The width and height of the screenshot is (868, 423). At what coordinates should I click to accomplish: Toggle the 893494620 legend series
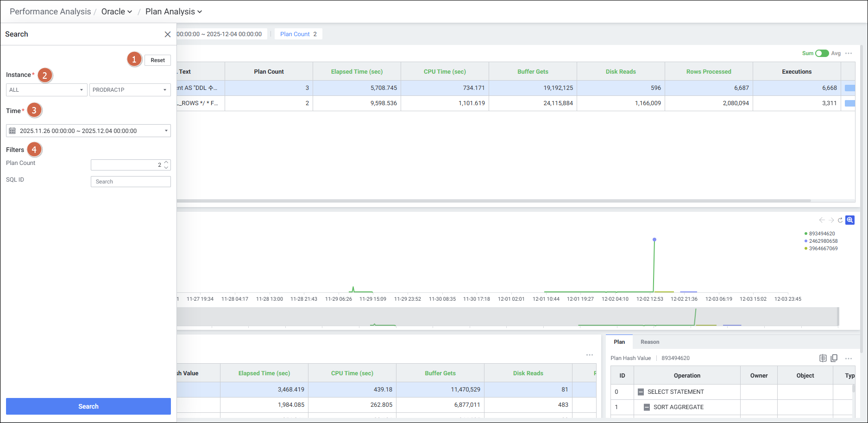(821, 234)
